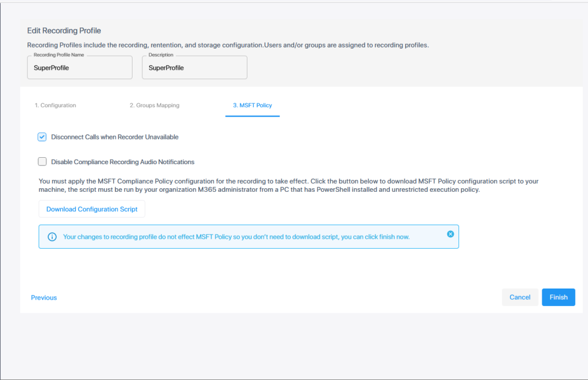
Task: Click the banner message about changes to recording profile
Action: 236,237
